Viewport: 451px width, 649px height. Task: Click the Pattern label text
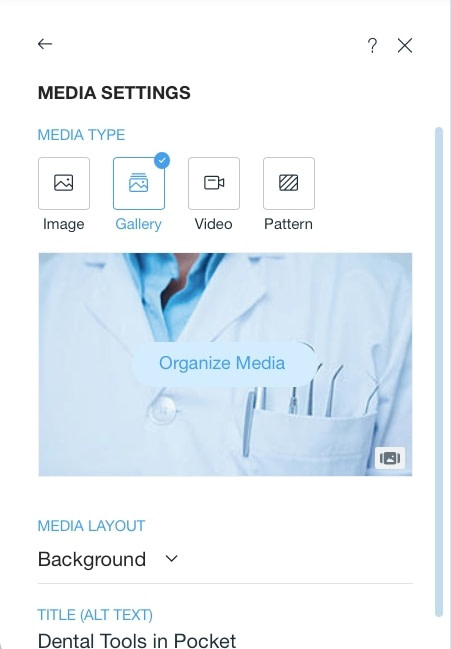(288, 224)
